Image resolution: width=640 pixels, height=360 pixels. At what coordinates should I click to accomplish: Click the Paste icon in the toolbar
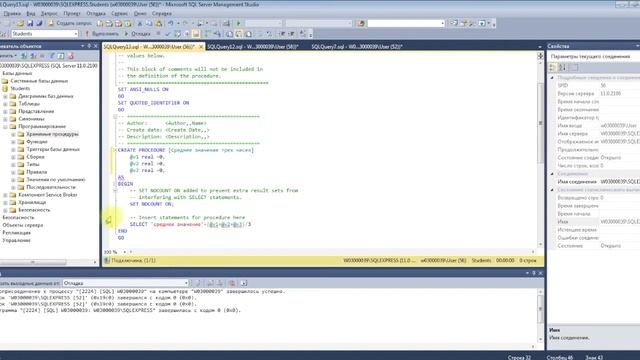(158, 23)
